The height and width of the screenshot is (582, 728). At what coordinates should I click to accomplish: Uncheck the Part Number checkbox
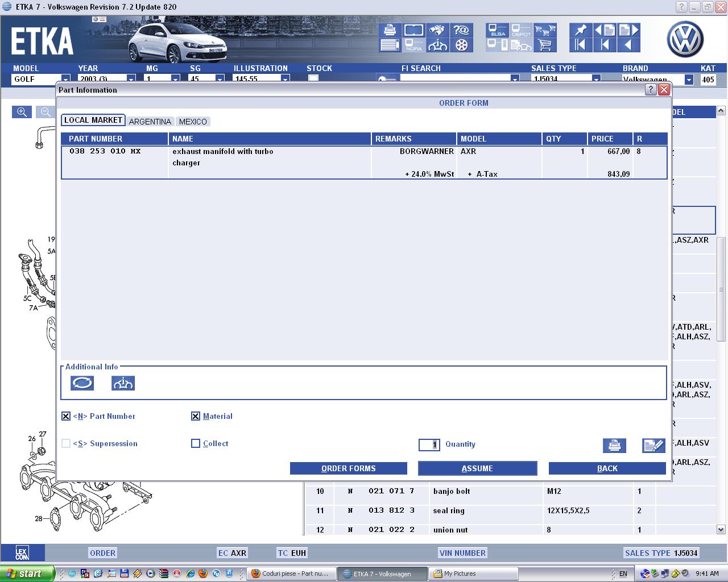(66, 416)
